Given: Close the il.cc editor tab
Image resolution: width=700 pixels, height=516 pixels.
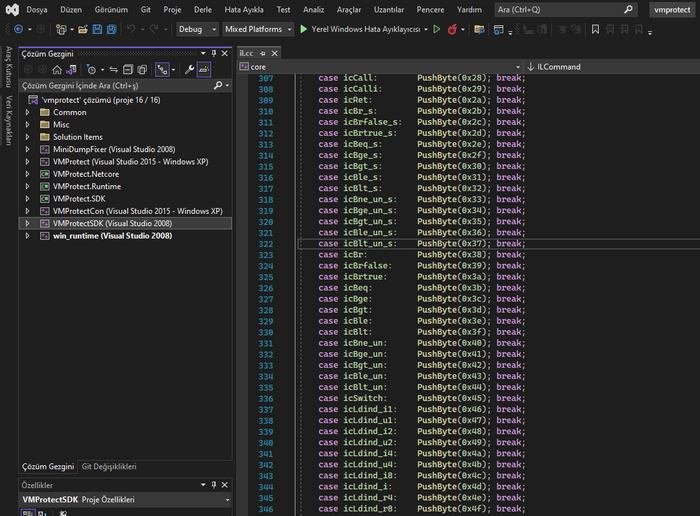Looking at the screenshot, I should pyautogui.click(x=275, y=54).
